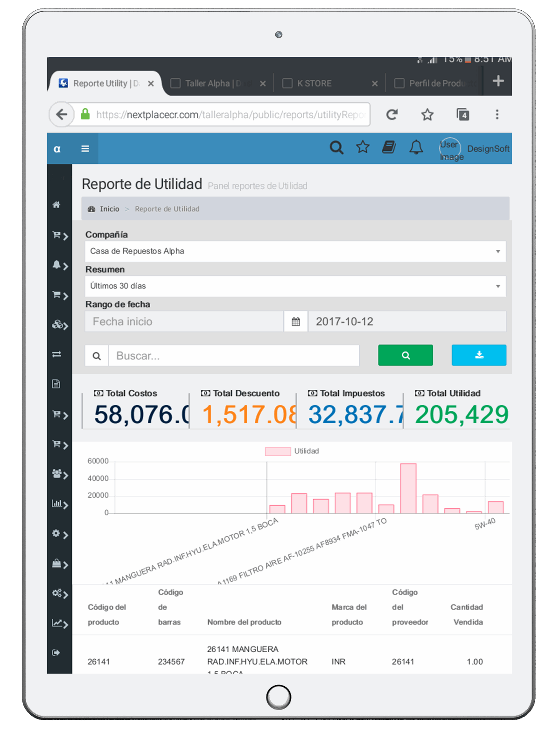The height and width of the screenshot is (739, 560).
Task: Go back with browser arrow
Action: coord(62,114)
